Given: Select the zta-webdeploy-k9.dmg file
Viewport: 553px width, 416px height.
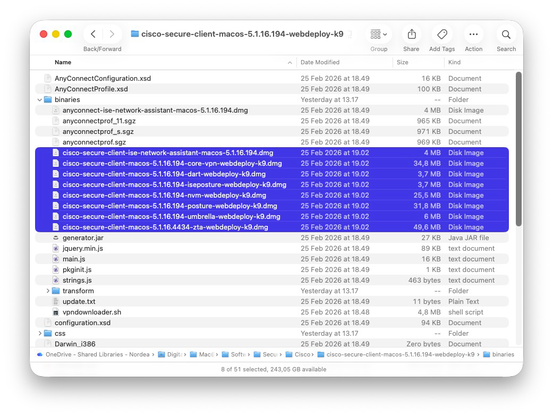Looking at the screenshot, I should click(272, 227).
